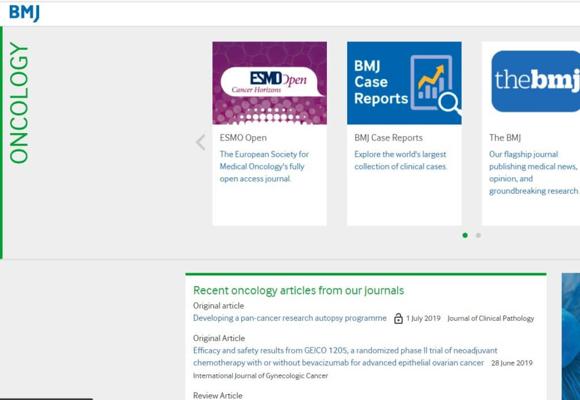Click the 'ESMO Open' card title
The width and height of the screenshot is (580, 400).
[x=243, y=138]
